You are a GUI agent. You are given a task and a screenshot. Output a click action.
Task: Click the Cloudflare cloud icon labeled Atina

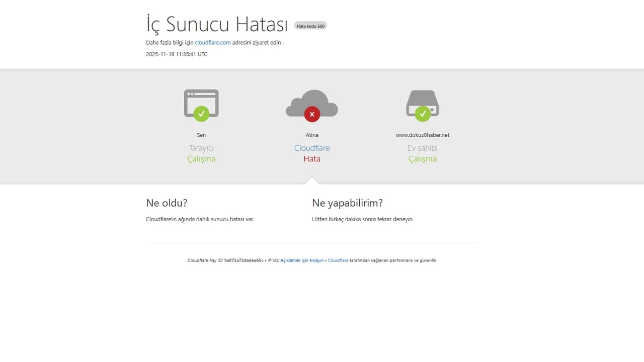312,103
